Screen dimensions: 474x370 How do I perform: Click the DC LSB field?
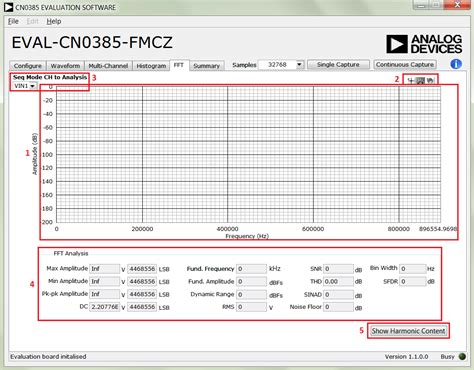(x=142, y=307)
